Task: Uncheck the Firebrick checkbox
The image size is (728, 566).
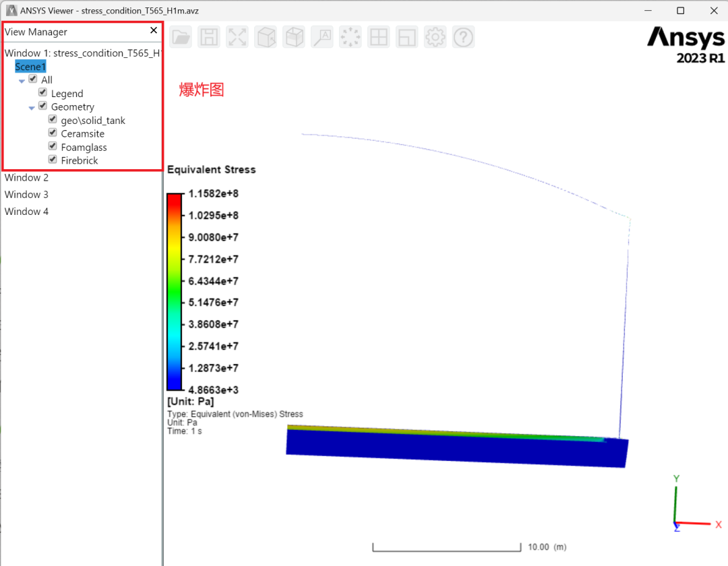Action: coord(53,160)
